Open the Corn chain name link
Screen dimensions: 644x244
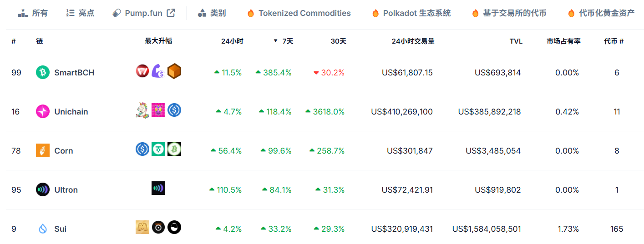[x=64, y=150]
